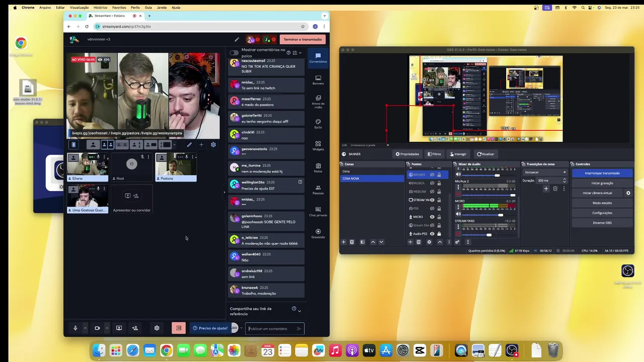644x362 pixels.
Task: Expand more layouts chevron next to layout icons
Action: [174, 145]
